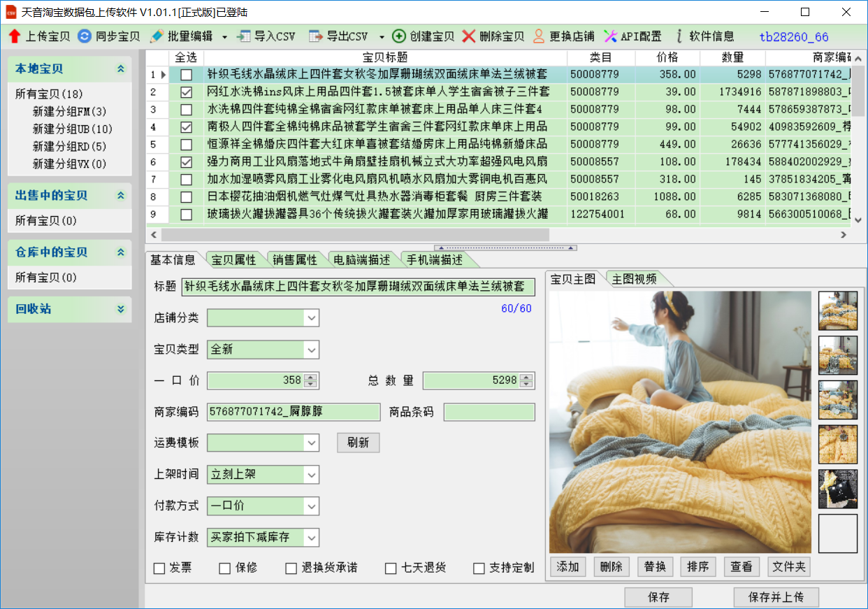Open the 宝贝类型 dropdown
Viewport: 868px width, 609px height.
[311, 350]
